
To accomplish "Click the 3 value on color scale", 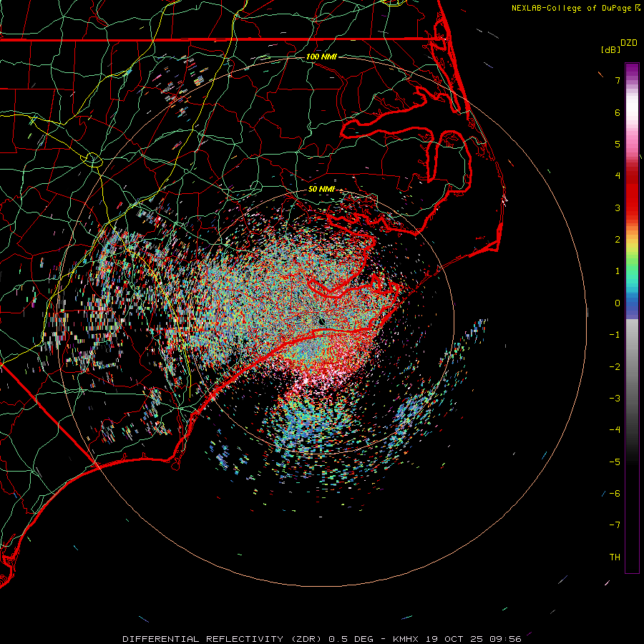I will pos(618,208).
